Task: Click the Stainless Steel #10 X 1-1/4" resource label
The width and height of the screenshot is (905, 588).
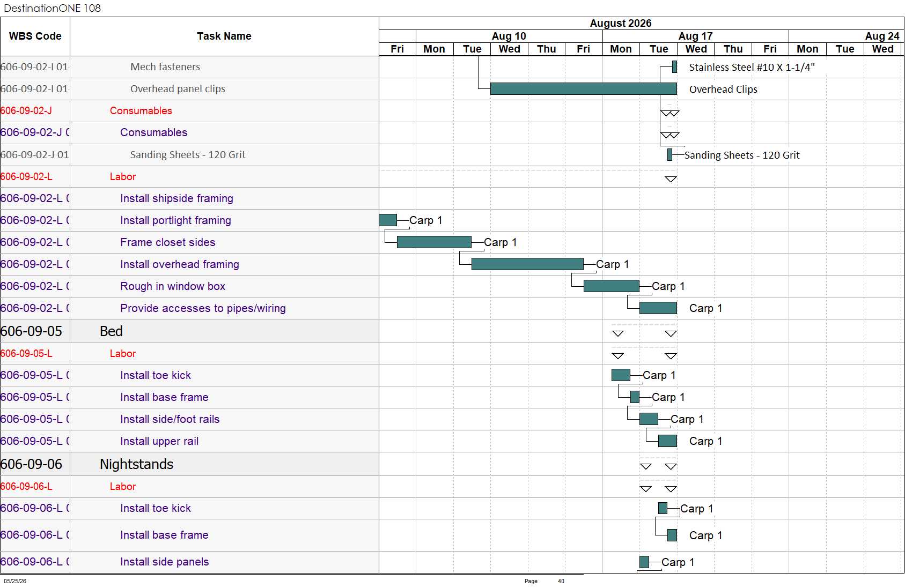Action: (752, 68)
